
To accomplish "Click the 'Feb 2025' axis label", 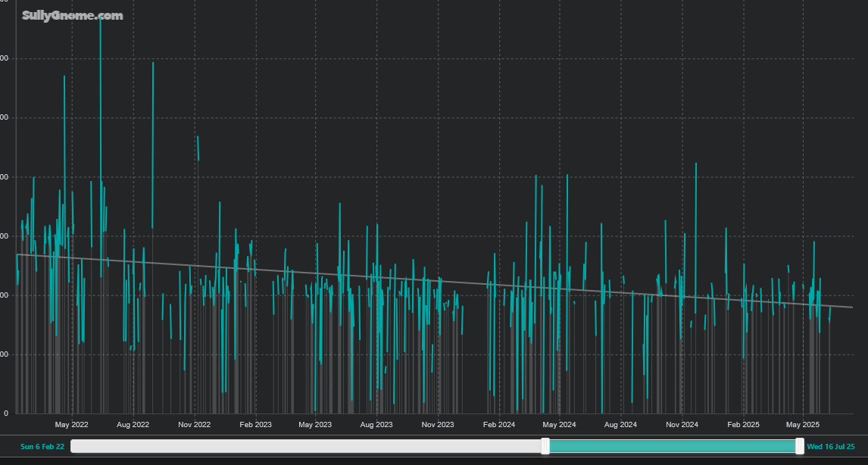I will (x=744, y=425).
